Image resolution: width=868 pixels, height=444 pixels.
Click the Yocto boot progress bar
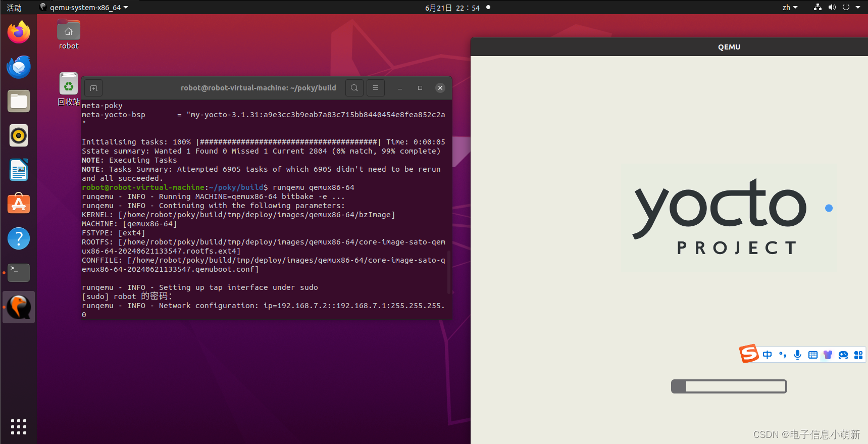(729, 386)
